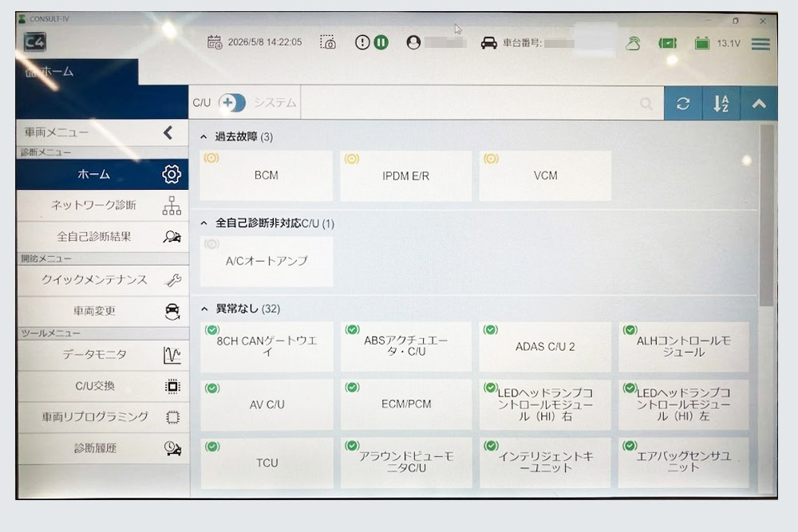Click the exclamation warning circle icon

click(x=361, y=42)
